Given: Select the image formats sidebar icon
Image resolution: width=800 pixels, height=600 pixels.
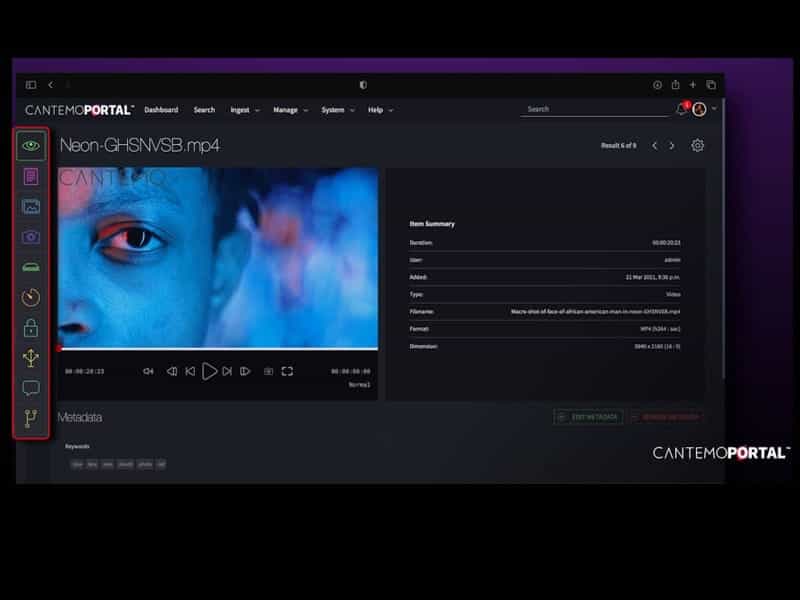Looking at the screenshot, I should click(31, 206).
